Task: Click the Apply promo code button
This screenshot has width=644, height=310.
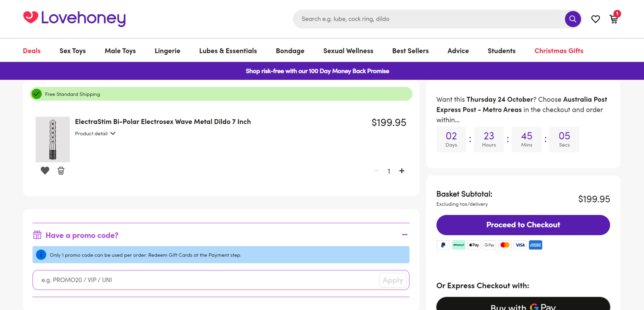Action: click(x=392, y=280)
